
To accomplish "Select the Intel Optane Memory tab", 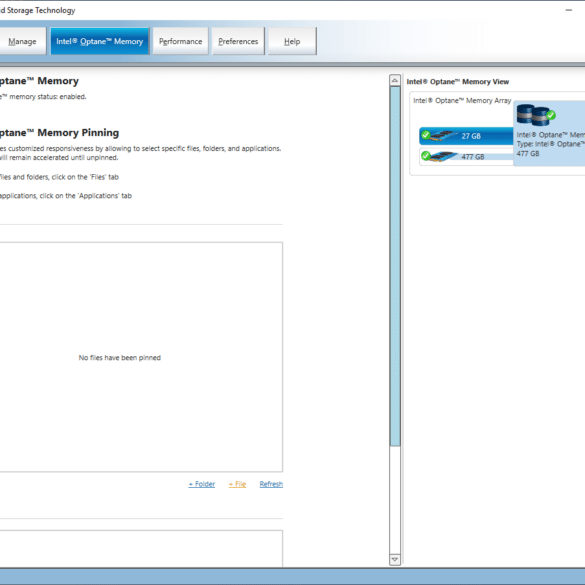I will pos(100,41).
